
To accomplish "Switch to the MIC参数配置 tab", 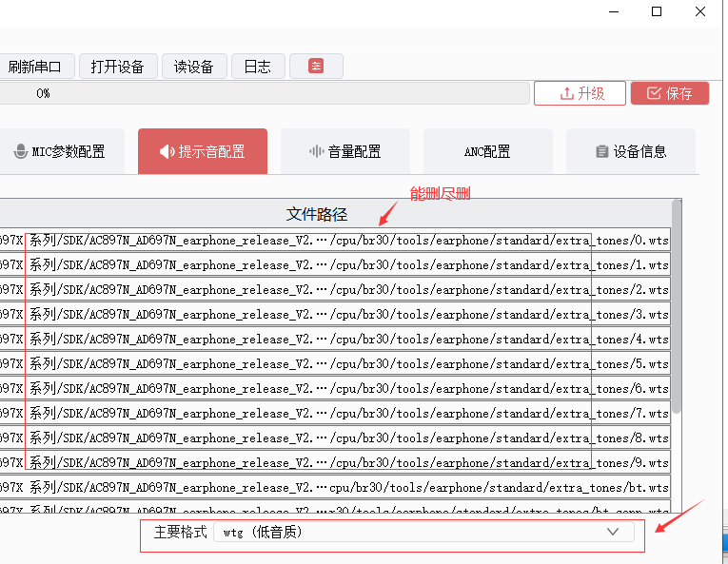I will tap(60, 151).
